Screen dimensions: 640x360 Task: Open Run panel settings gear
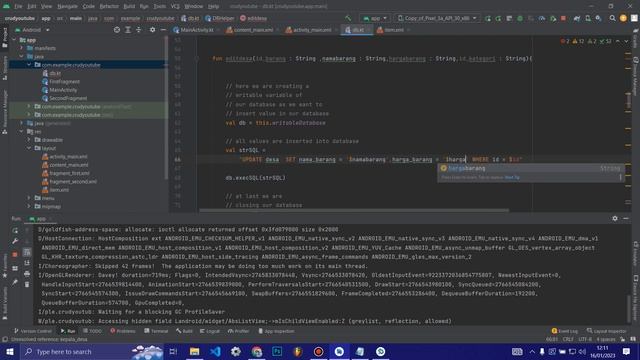click(615, 218)
